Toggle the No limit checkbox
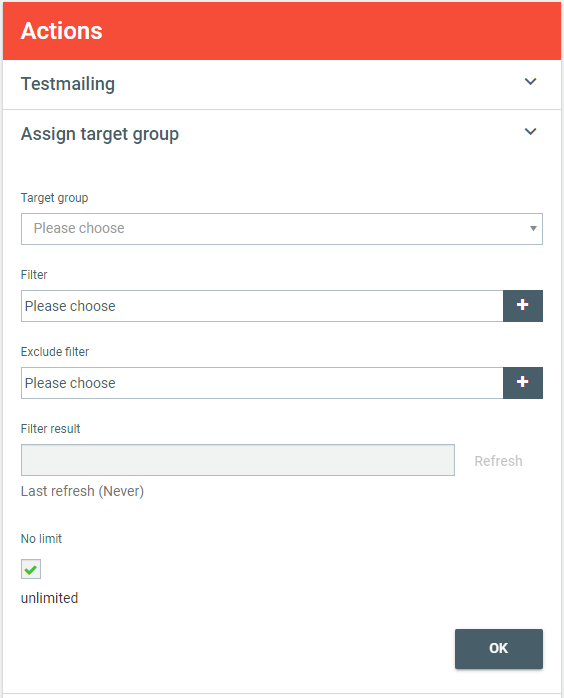This screenshot has height=698, width=564. coord(31,569)
